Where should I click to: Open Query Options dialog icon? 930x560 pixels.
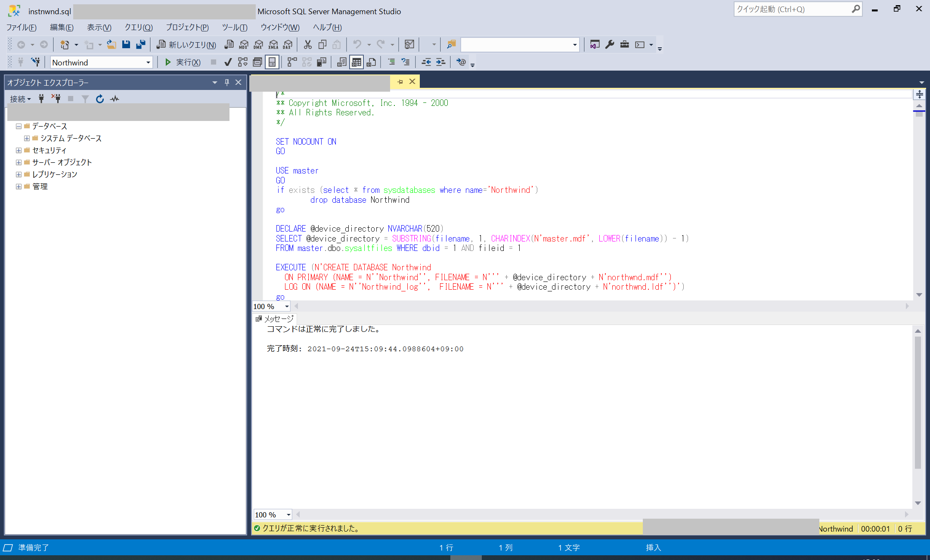(257, 62)
